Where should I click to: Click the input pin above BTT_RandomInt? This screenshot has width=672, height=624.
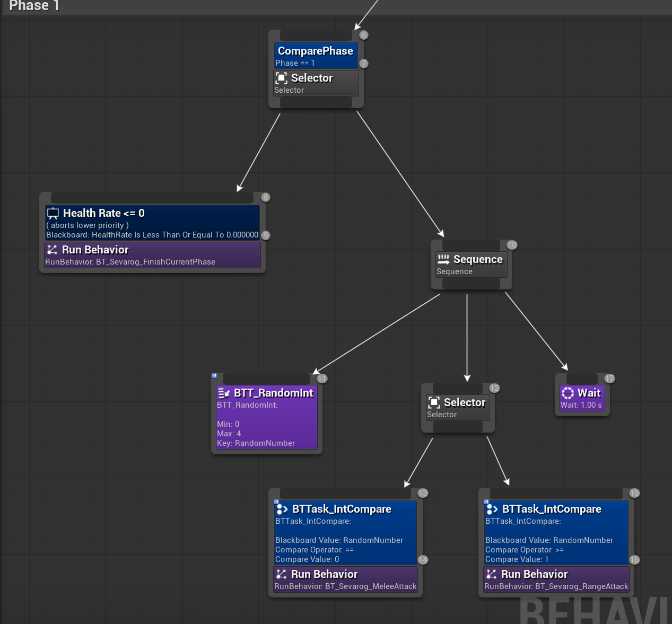266,379
